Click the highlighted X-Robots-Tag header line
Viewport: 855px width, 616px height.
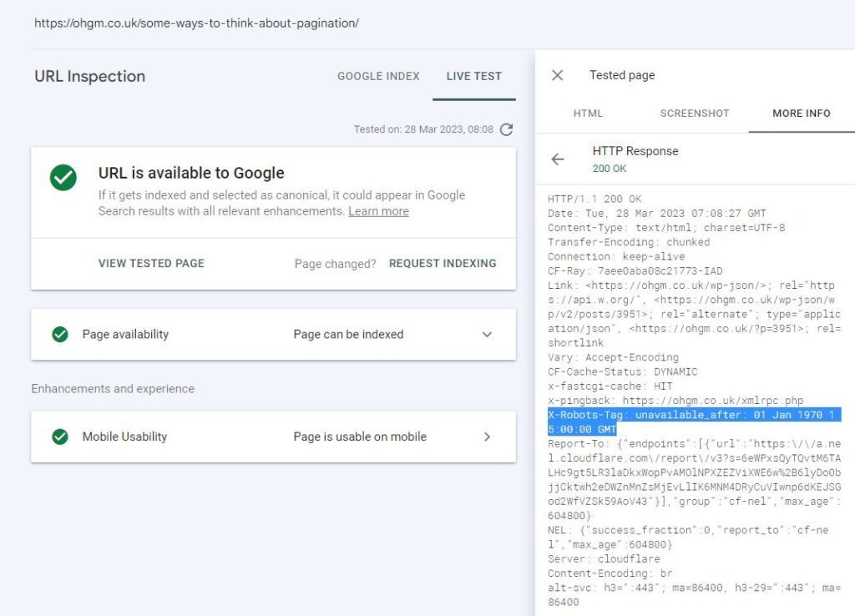(694, 422)
